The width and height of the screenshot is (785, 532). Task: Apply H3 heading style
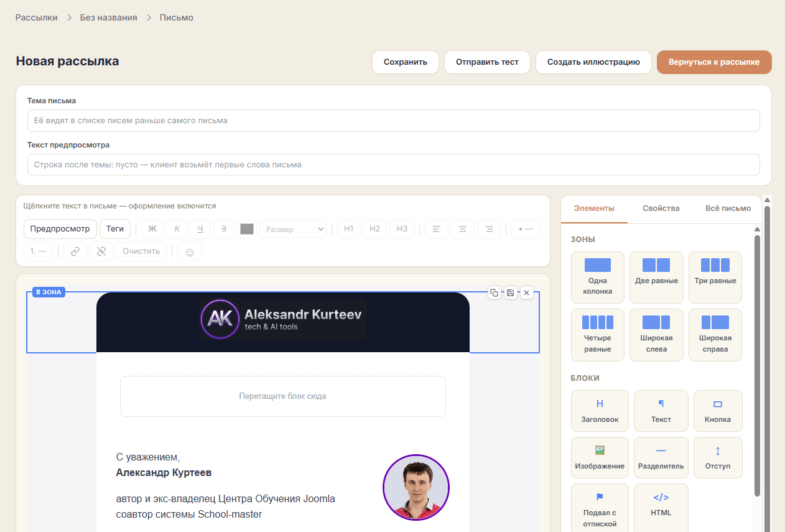pos(402,229)
